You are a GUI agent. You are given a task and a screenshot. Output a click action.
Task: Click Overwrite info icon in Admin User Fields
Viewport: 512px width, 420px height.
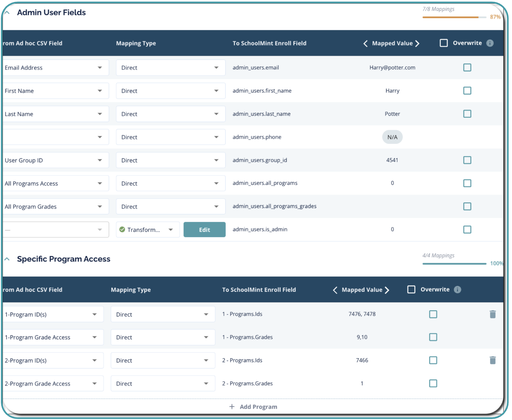point(490,43)
